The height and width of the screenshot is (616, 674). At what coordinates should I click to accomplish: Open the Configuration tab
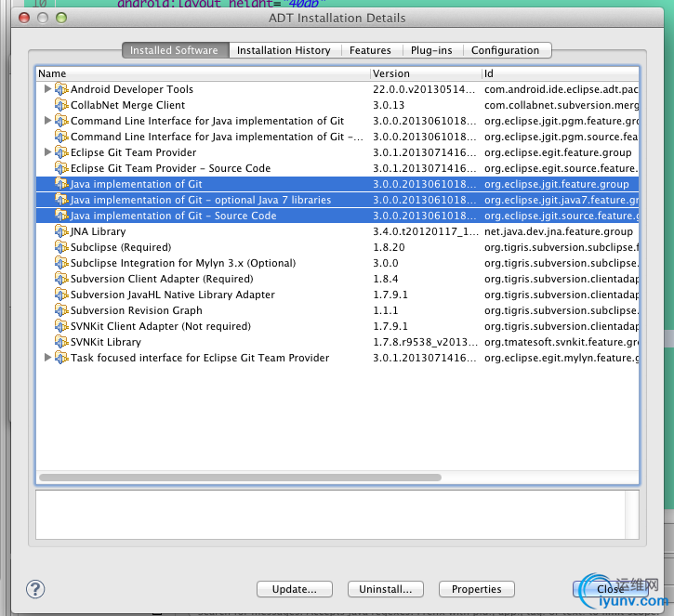pos(506,50)
